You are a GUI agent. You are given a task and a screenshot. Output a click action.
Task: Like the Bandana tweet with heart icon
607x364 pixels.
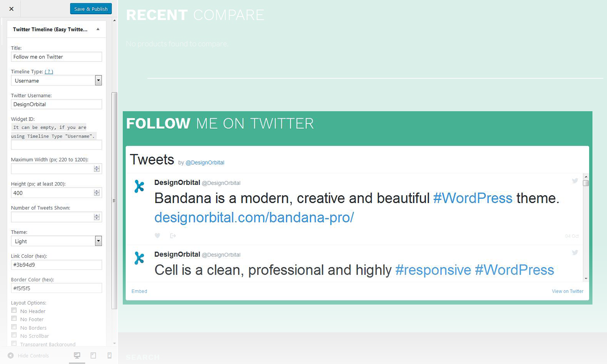(157, 236)
